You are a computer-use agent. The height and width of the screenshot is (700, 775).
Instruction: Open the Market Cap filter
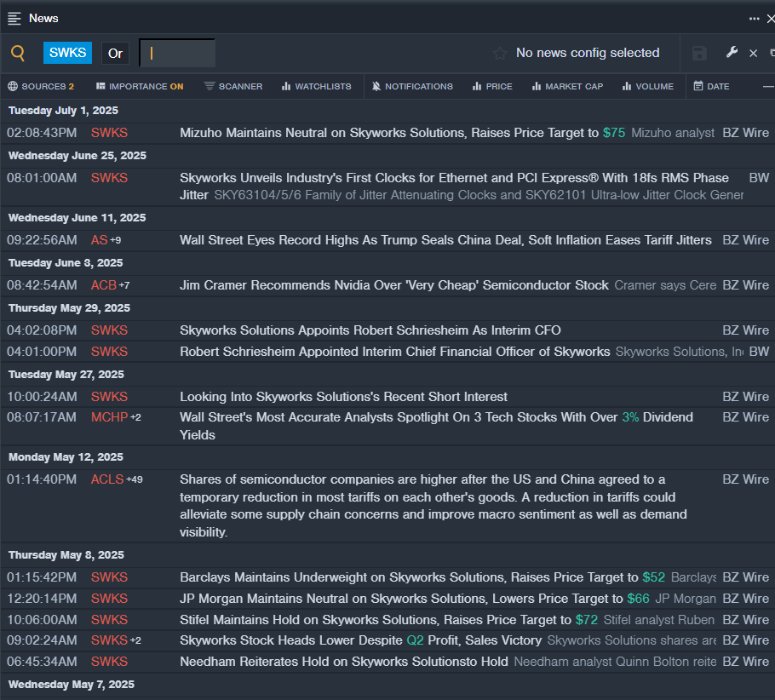(567, 86)
